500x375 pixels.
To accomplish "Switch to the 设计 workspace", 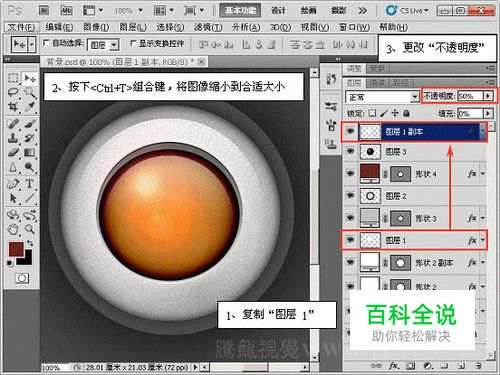I will tap(278, 11).
